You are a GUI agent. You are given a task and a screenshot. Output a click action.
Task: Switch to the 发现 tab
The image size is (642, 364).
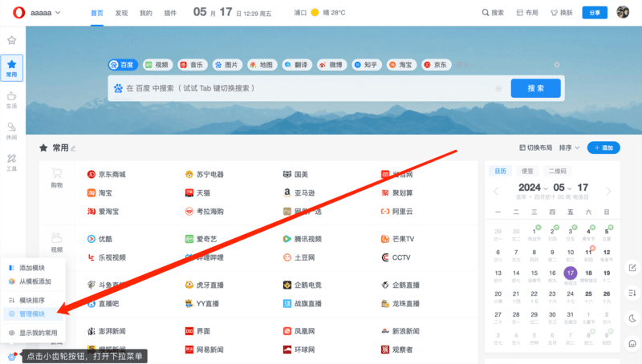(121, 13)
